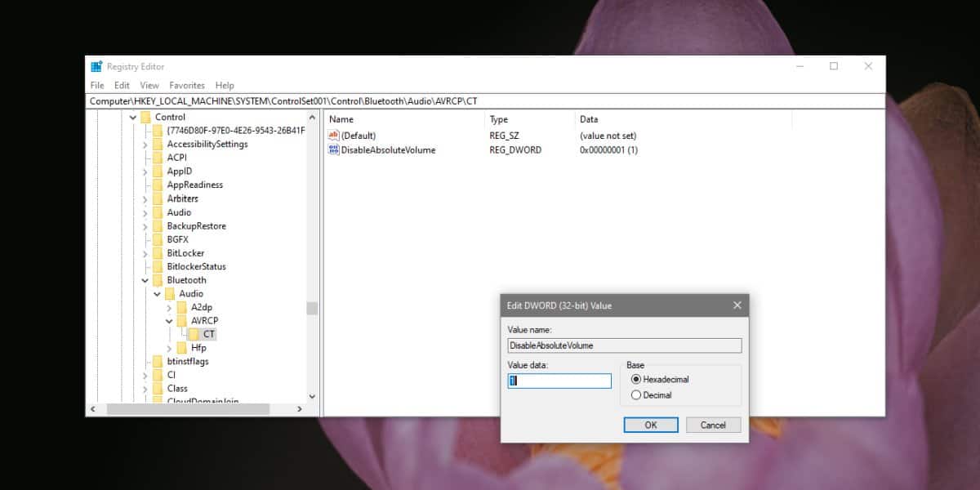Click the tree horizontal scroll right arrow
The height and width of the screenshot is (490, 980).
pyautogui.click(x=300, y=408)
